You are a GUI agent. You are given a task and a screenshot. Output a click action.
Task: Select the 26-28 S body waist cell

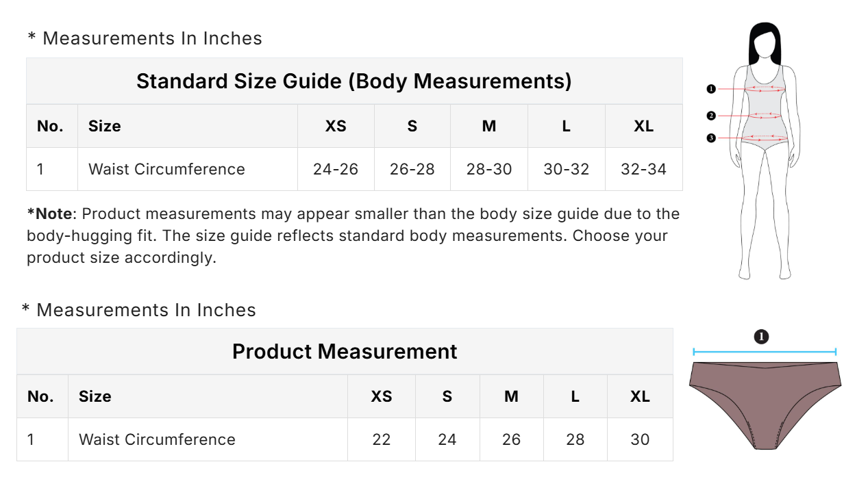coord(412,169)
